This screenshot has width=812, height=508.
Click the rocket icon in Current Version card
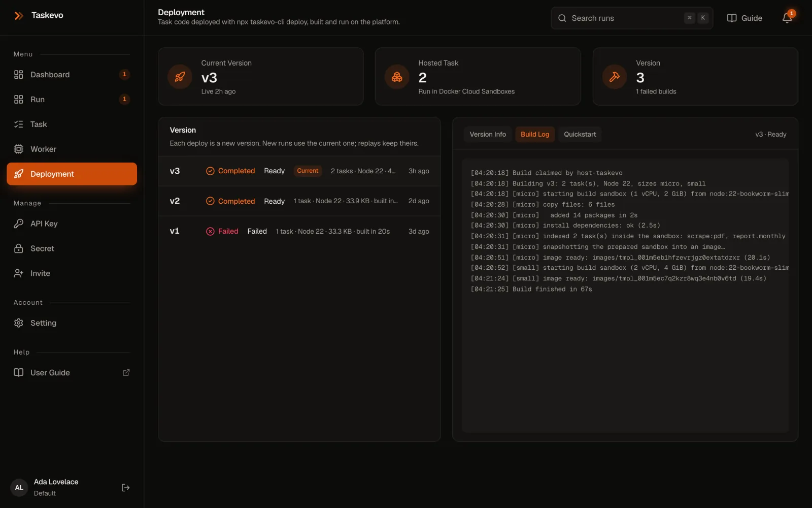[180, 77]
